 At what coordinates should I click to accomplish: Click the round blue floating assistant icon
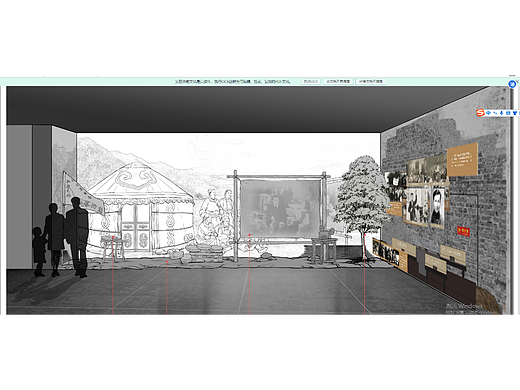pos(512,84)
